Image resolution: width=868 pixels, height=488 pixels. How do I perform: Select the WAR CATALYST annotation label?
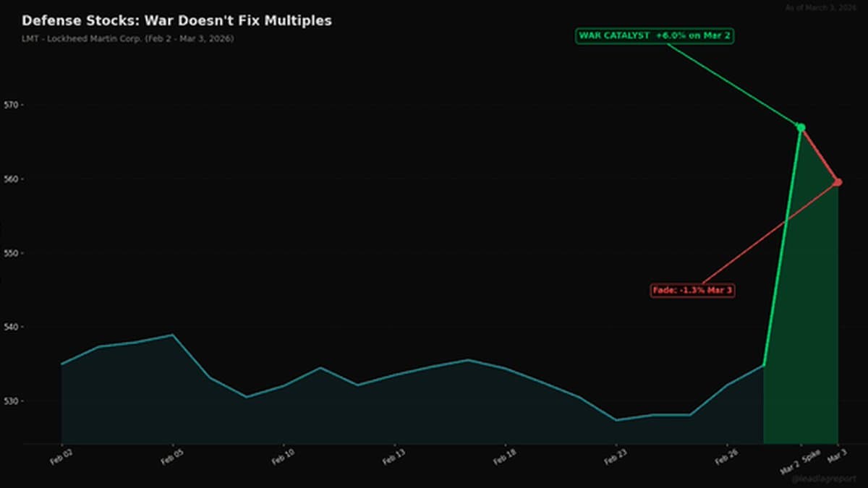pyautogui.click(x=655, y=35)
